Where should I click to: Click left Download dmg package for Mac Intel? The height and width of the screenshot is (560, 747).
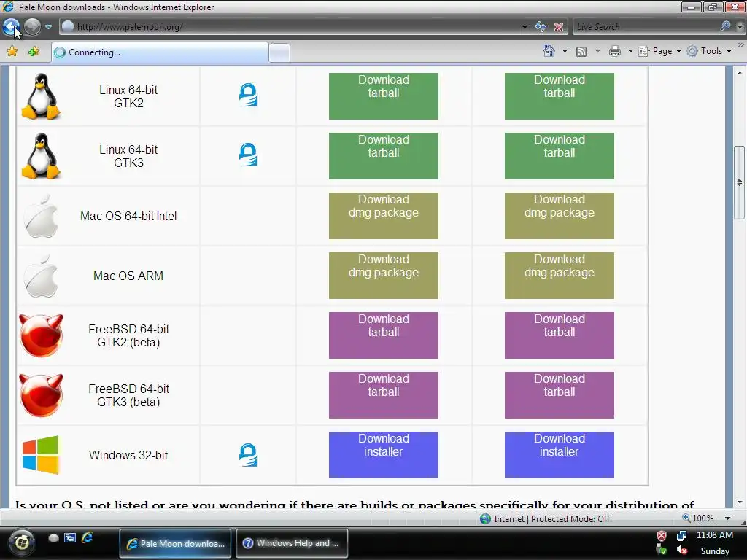tap(384, 216)
